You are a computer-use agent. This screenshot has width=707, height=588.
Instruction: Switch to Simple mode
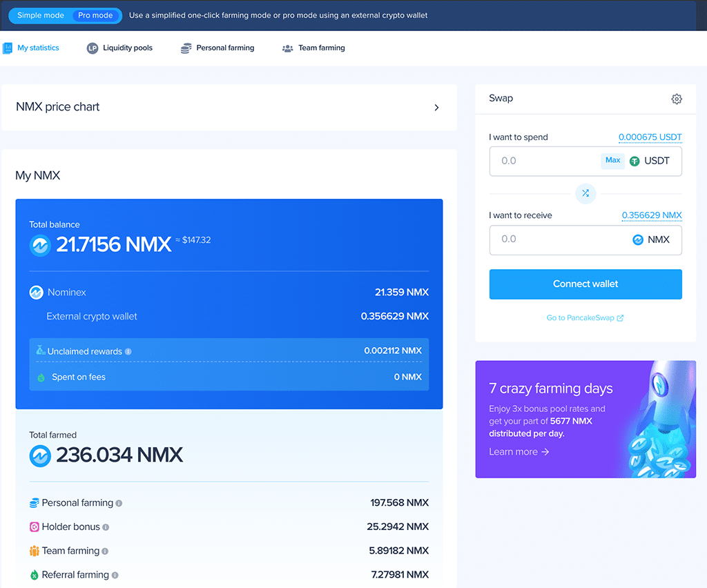[41, 15]
